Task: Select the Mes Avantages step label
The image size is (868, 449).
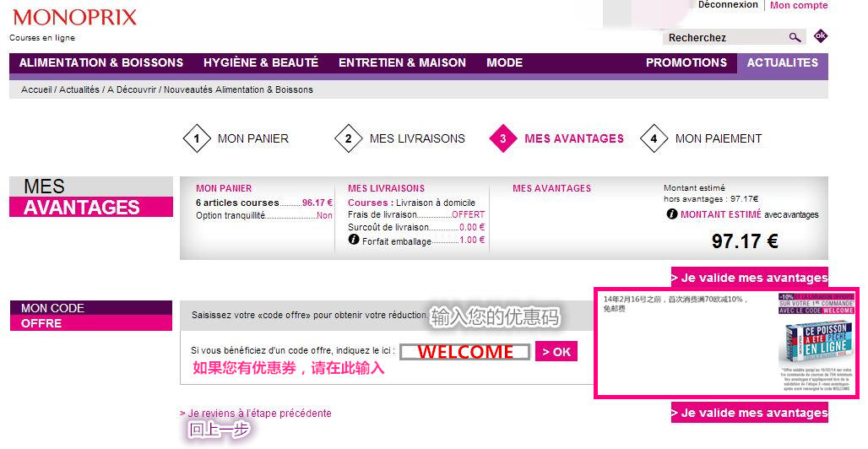Action: pos(574,138)
